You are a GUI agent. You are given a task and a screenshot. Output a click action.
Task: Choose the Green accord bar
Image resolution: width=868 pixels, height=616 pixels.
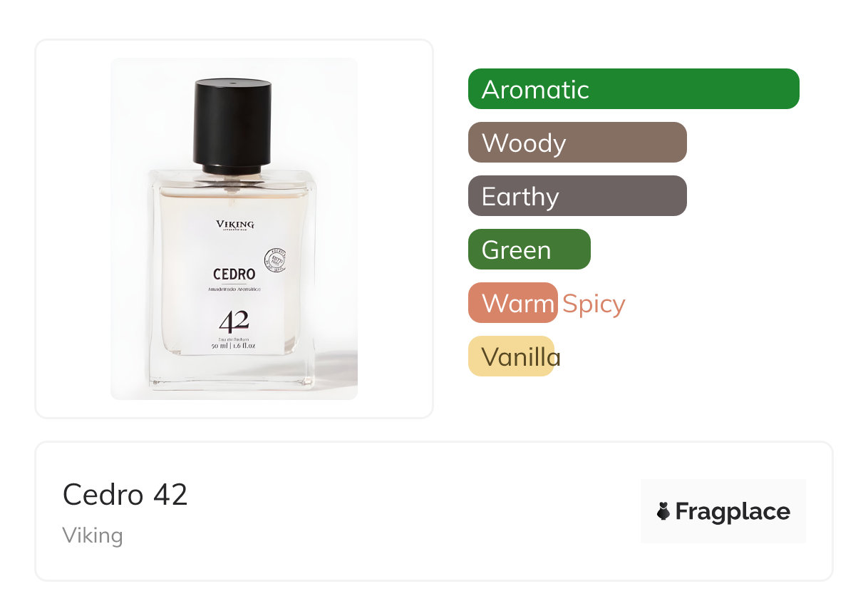tap(529, 250)
